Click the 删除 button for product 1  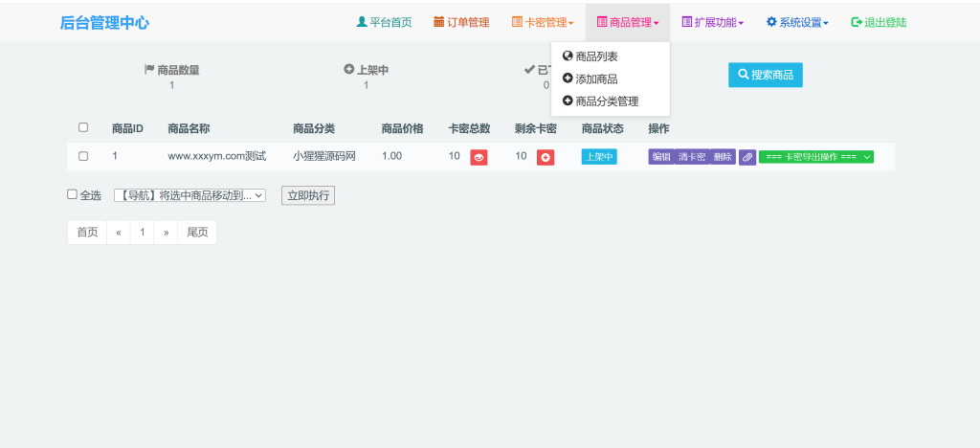(723, 157)
